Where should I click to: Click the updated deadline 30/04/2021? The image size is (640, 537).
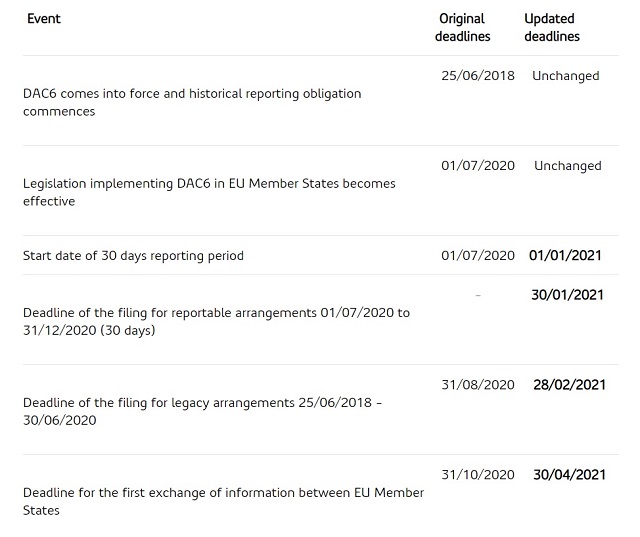coord(569,475)
